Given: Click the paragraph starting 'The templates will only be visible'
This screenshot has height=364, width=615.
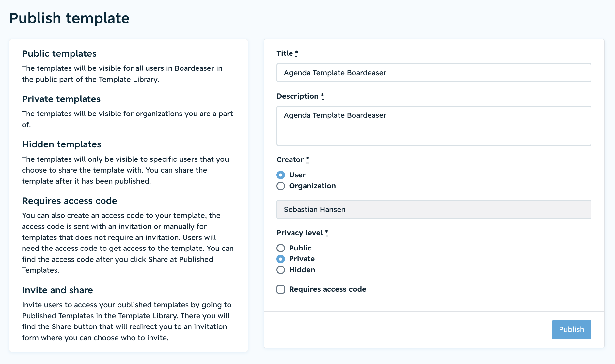Looking at the screenshot, I should pyautogui.click(x=125, y=170).
